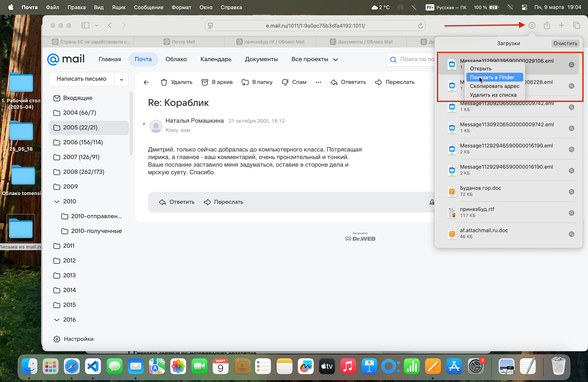Click the back arrow above the email

point(147,82)
